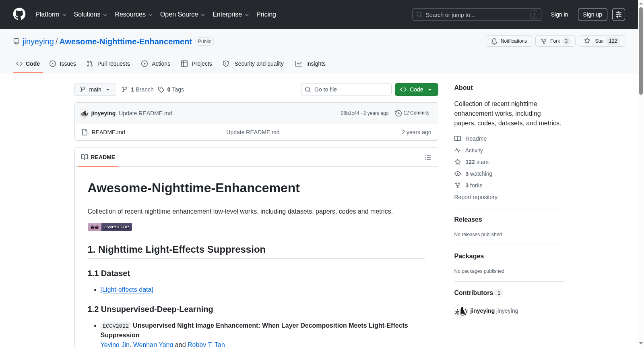Click the Releases heading link
The height and width of the screenshot is (347, 644).
point(468,220)
